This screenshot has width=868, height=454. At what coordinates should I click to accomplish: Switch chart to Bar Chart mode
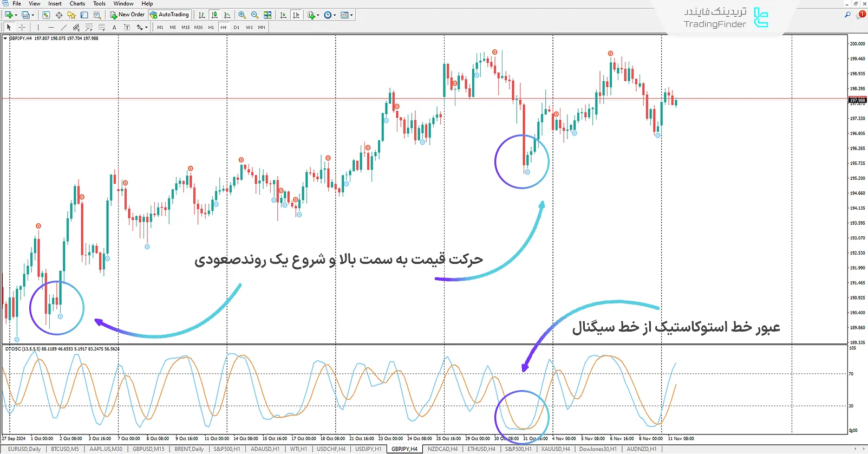201,15
